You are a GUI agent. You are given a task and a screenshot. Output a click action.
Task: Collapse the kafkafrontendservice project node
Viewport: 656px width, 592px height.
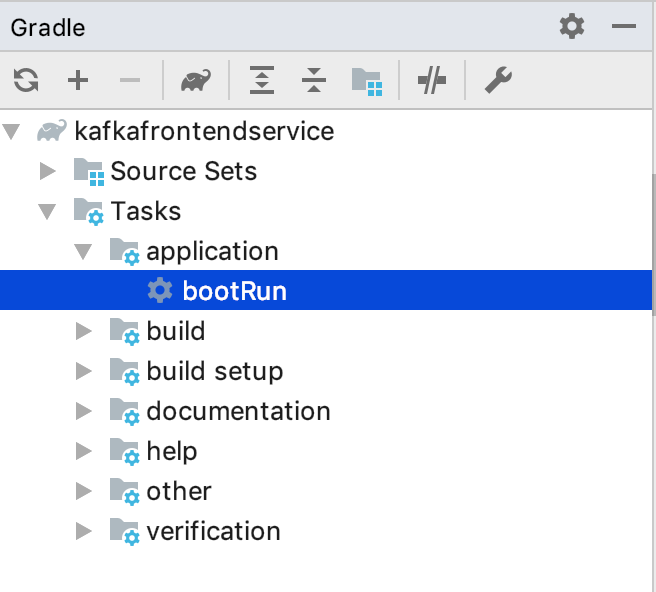pyautogui.click(x=12, y=131)
